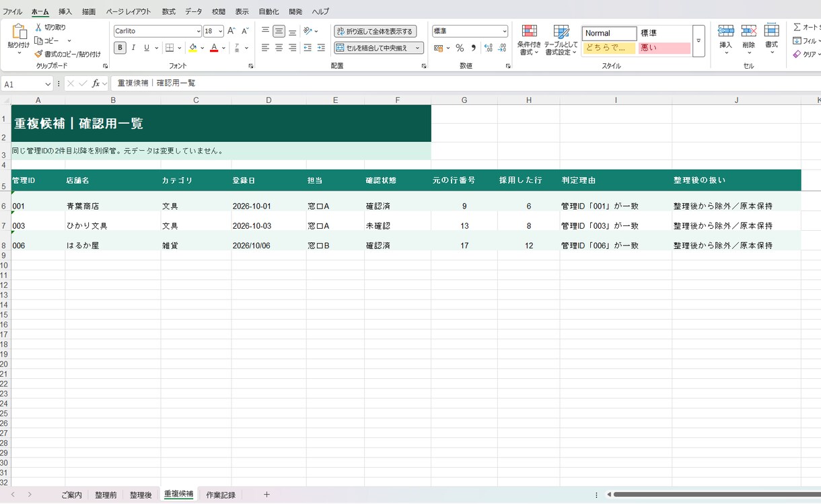Click the 削除 delete cells icon
Viewport: 821px width, 504px height.
click(748, 31)
